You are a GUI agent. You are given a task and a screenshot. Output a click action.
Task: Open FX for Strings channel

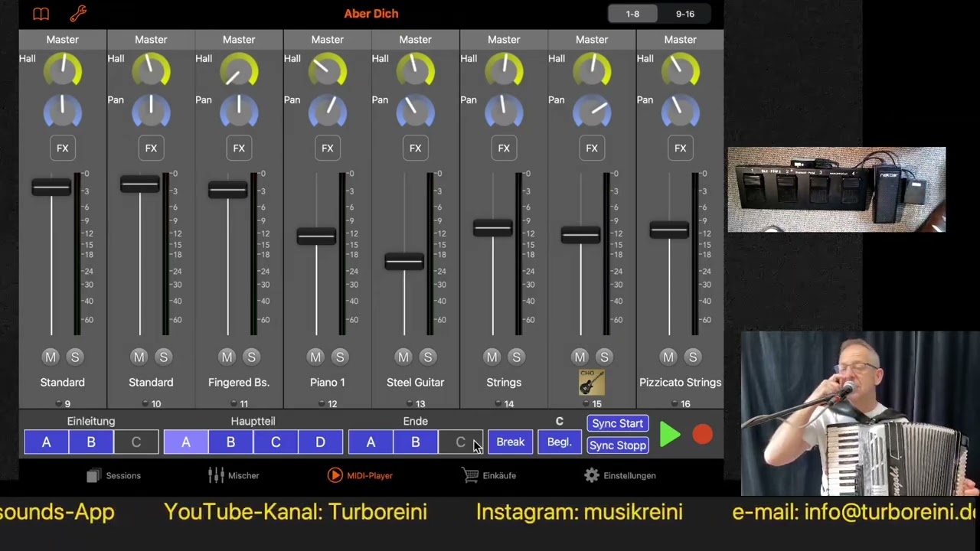coord(504,148)
